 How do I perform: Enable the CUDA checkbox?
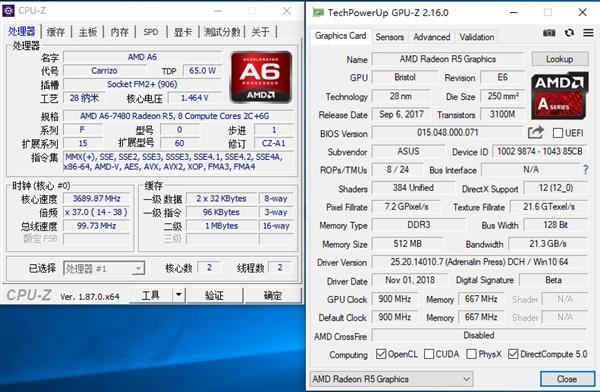click(429, 354)
